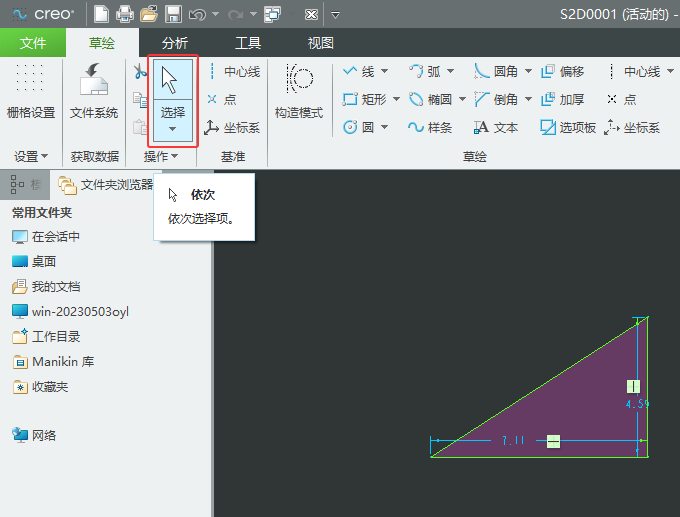Toggle 构造模式 construction mode
The height and width of the screenshot is (517, 680).
pyautogui.click(x=299, y=91)
